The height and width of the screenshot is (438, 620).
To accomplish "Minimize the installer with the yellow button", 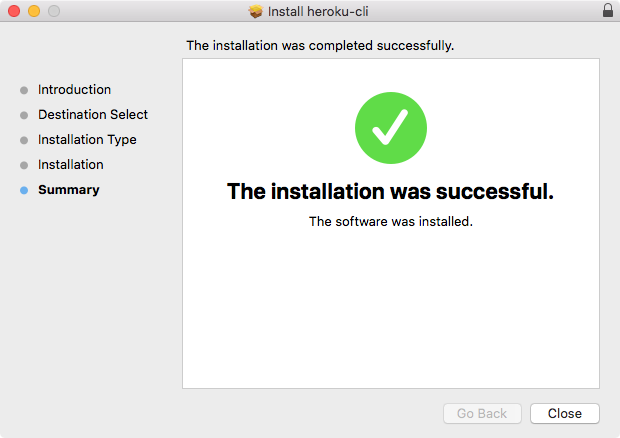I will coord(34,11).
